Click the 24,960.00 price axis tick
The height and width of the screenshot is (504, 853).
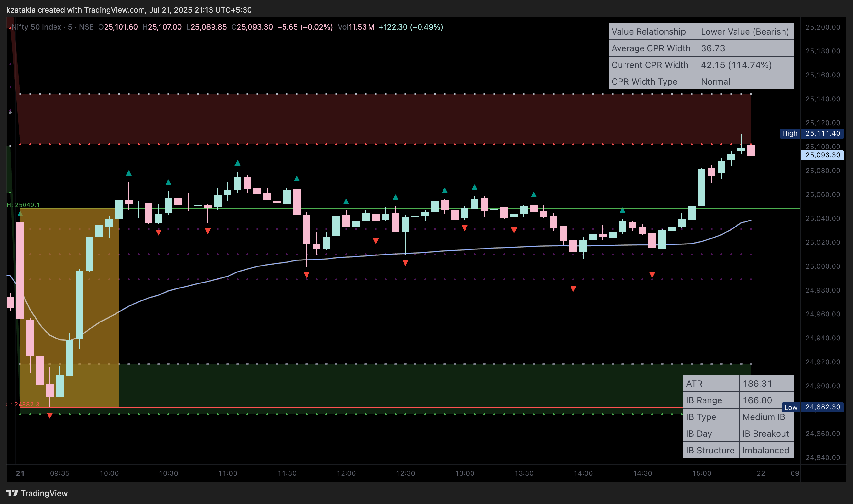(x=823, y=314)
